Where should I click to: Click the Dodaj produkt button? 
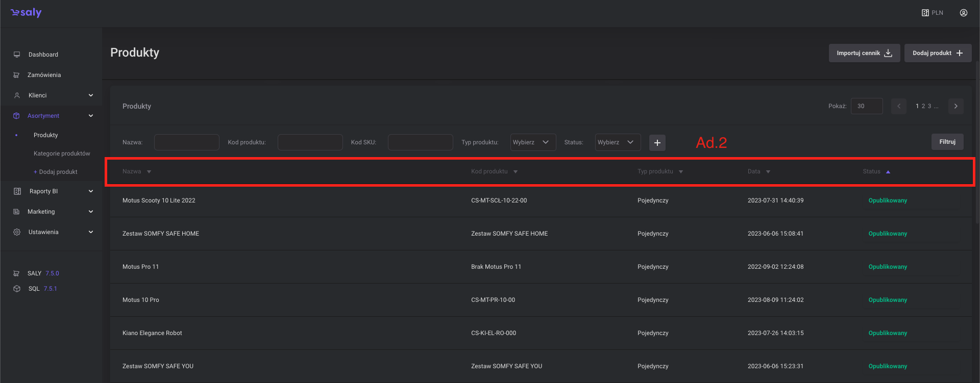tap(937, 53)
